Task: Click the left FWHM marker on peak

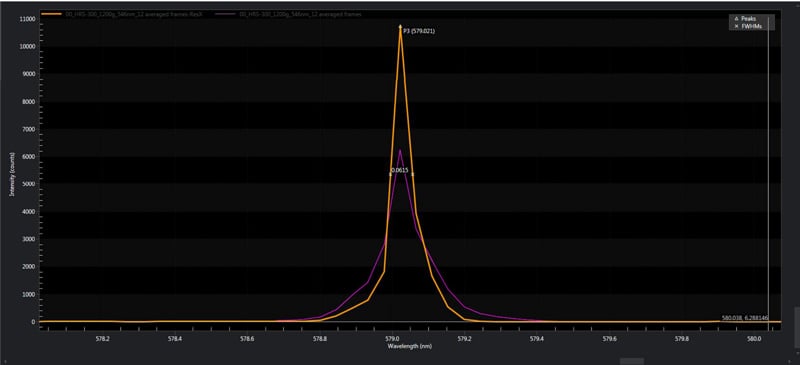Action: point(390,175)
